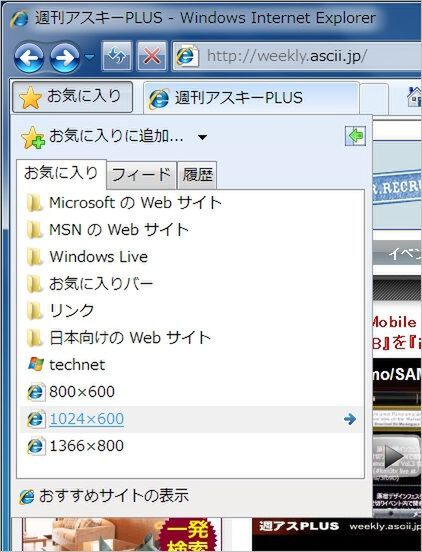This screenshot has height=552, width=422.
Task: Click おすすめサイトの表示 at the panel bottom
Action: [114, 496]
